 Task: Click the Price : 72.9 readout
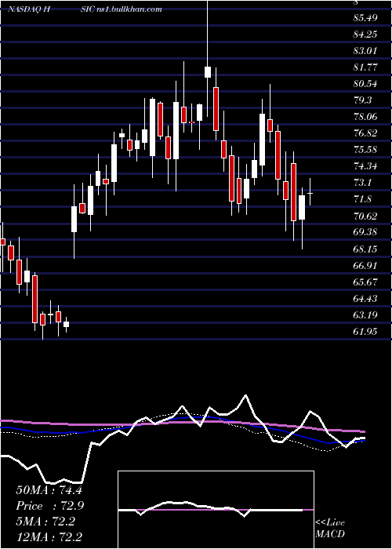pyautogui.click(x=49, y=506)
